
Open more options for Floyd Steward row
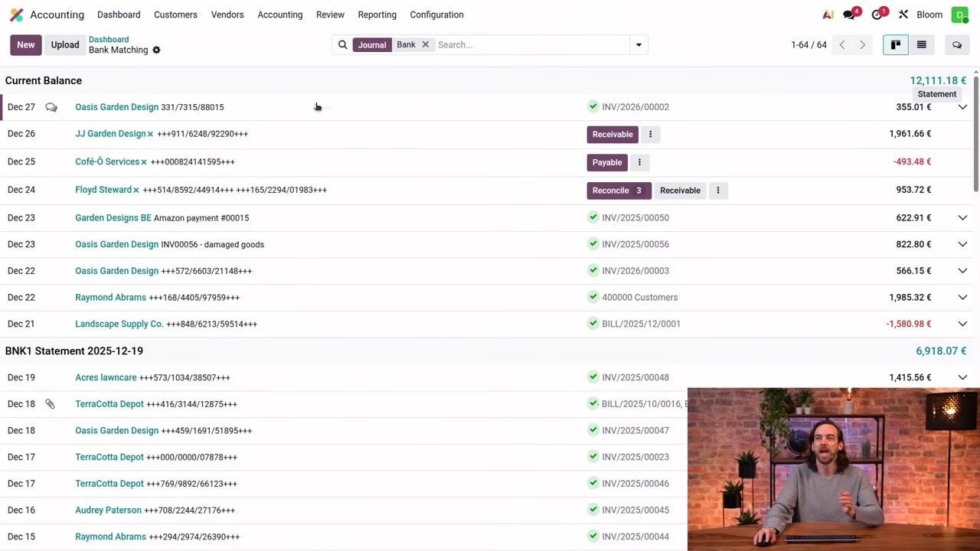(x=717, y=191)
